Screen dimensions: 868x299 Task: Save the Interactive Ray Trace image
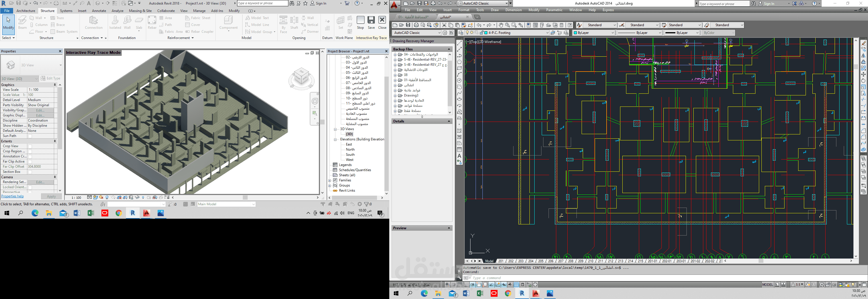click(x=371, y=22)
